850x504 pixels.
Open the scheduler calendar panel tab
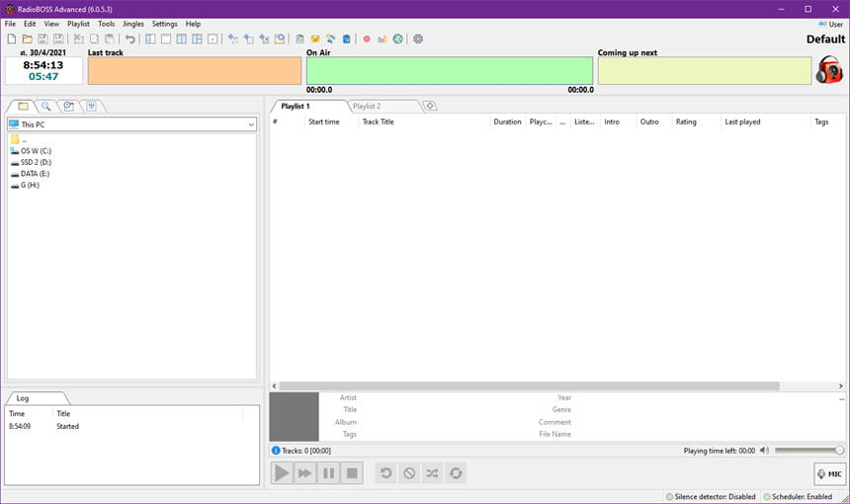coord(69,106)
